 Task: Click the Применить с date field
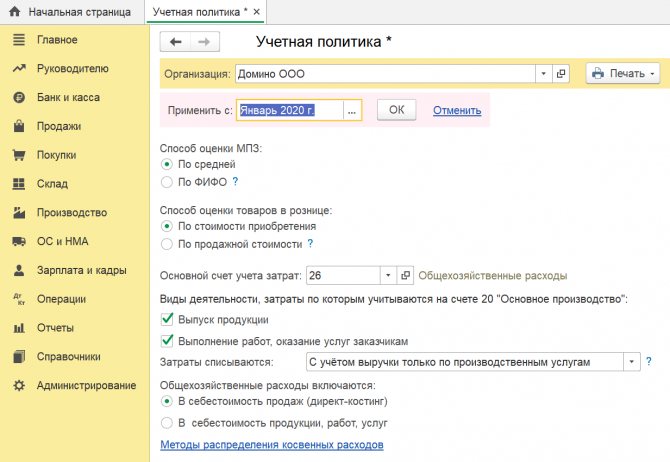(290, 110)
